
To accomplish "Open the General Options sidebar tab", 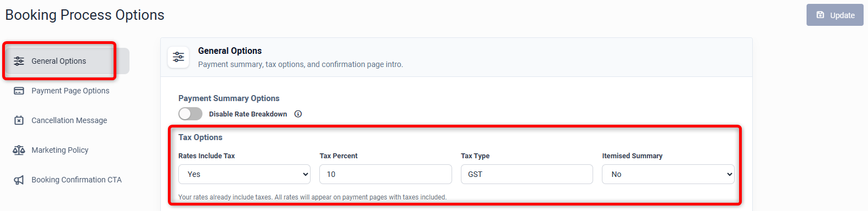I will pos(66,61).
